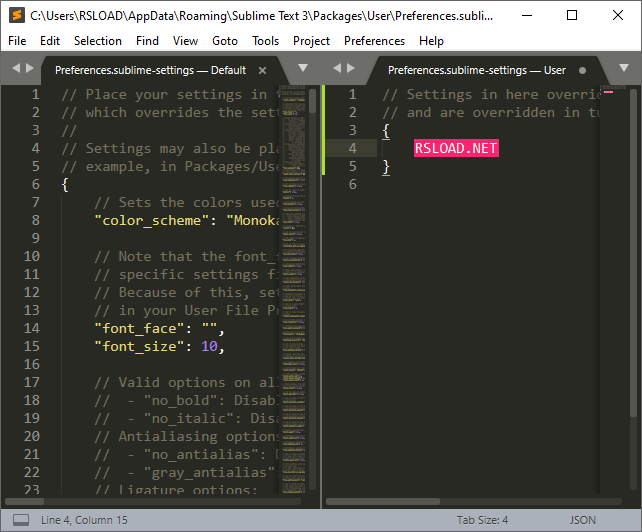
Task: Click the highlighted RSLOAD.NET text
Action: [456, 148]
